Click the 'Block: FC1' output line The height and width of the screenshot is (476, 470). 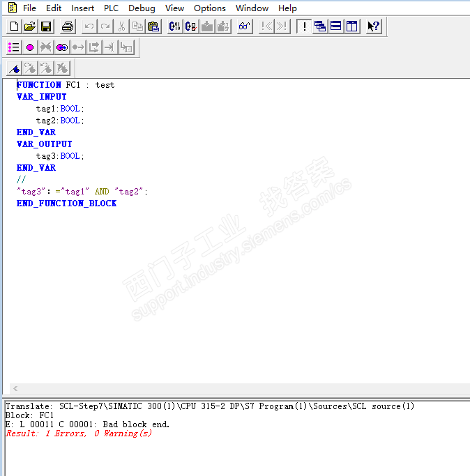(29, 415)
